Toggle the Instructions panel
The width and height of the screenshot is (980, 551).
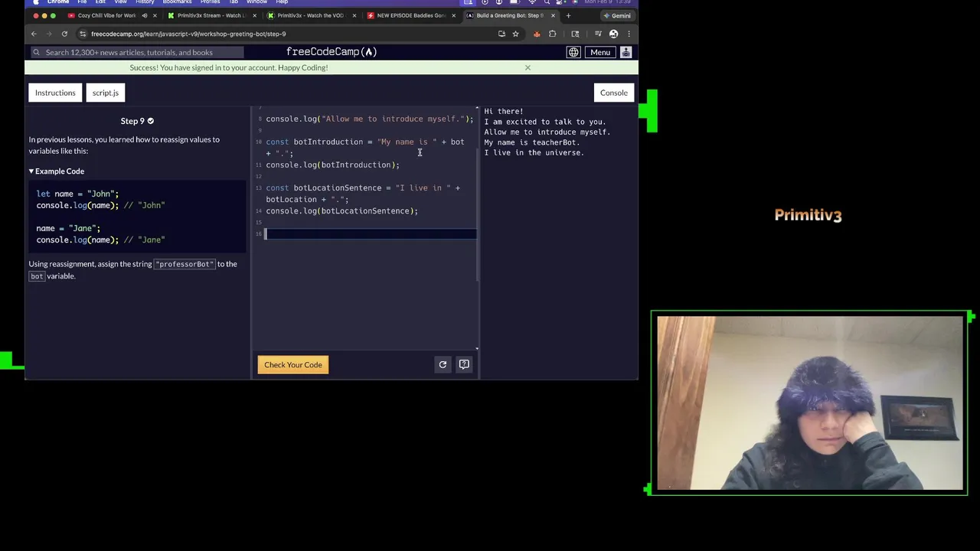tap(55, 93)
